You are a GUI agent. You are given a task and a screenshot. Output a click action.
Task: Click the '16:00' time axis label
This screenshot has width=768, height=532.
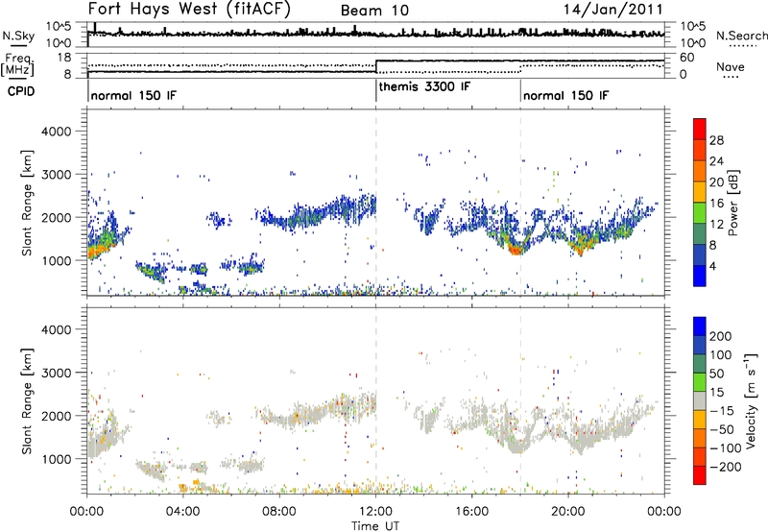pos(471,512)
